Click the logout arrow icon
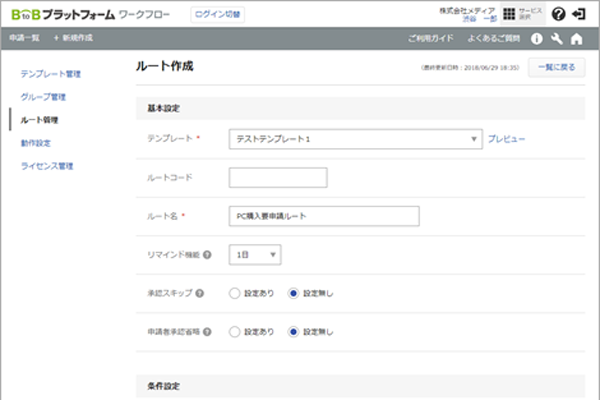The height and width of the screenshot is (400, 600). tap(579, 15)
